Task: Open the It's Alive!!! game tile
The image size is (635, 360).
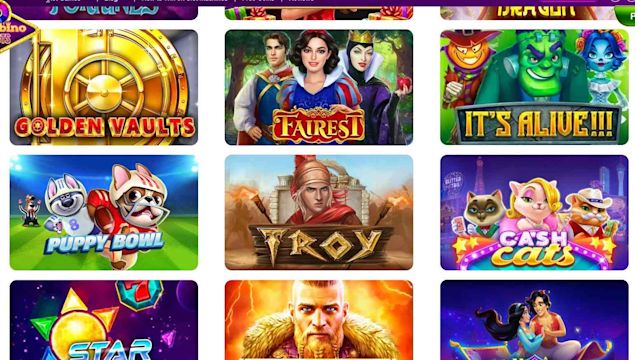Action: (x=534, y=87)
